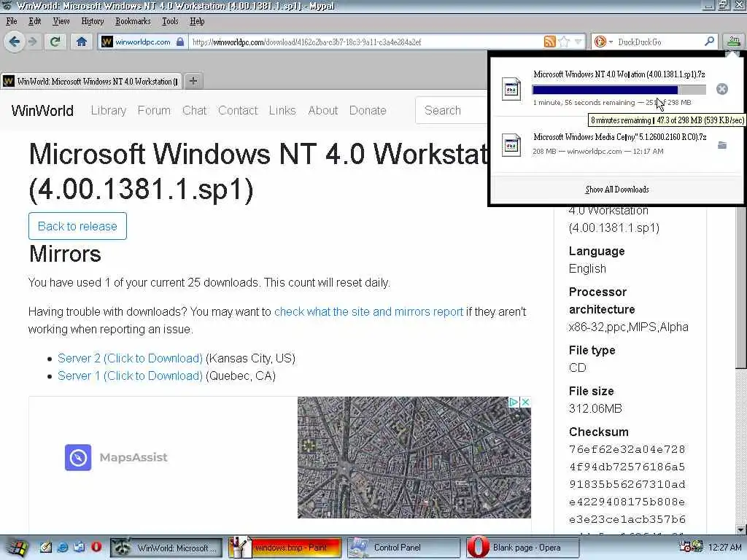Click the WinWorld Mypal taskbar button
Viewport: 747px width, 560px height.
click(x=166, y=548)
